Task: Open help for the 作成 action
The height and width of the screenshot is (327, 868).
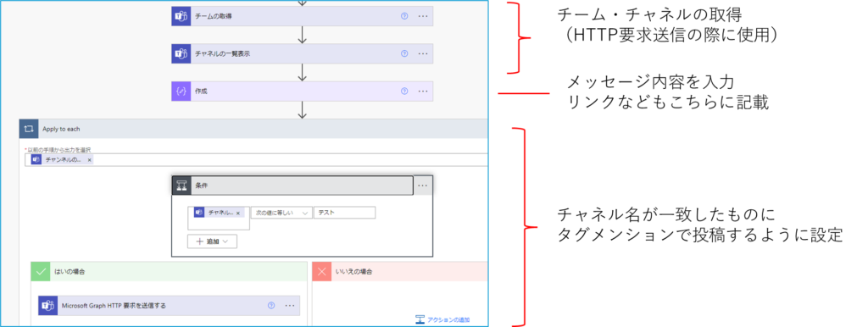Action: point(404,91)
